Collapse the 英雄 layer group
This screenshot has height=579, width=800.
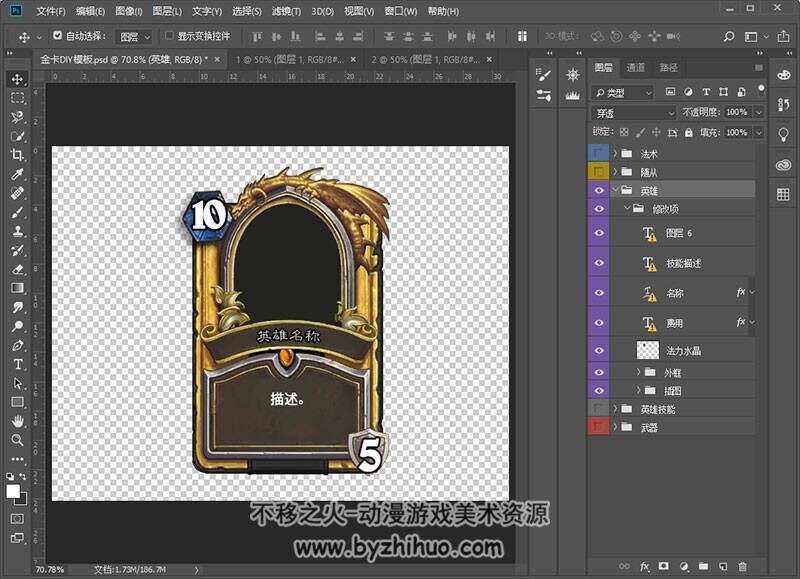615,190
